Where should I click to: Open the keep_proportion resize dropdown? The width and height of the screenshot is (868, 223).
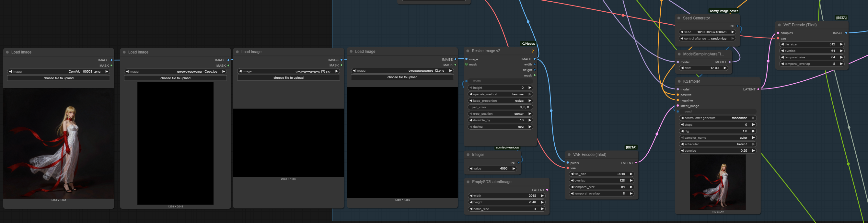(x=500, y=101)
